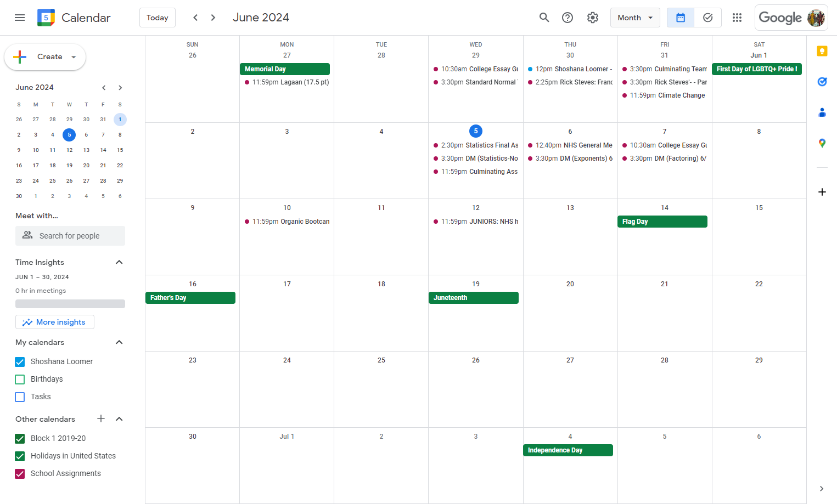Mini calendar previous month arrow
This screenshot has width=837, height=504.
(x=103, y=88)
